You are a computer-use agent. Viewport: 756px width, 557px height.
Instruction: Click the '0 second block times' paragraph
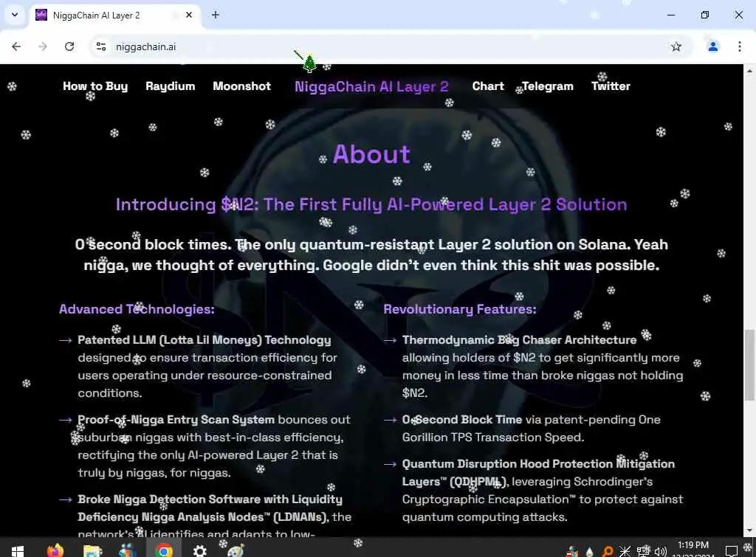click(x=371, y=255)
